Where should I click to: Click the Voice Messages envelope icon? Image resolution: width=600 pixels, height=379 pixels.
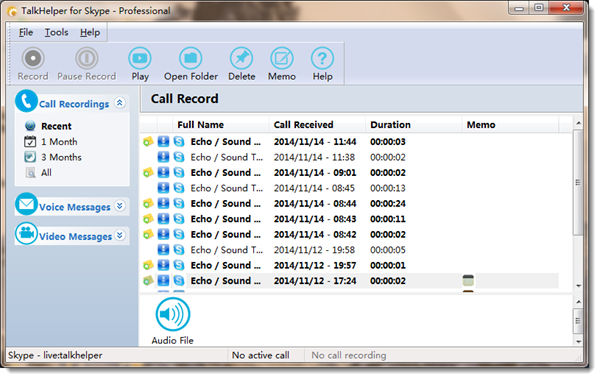(26, 204)
